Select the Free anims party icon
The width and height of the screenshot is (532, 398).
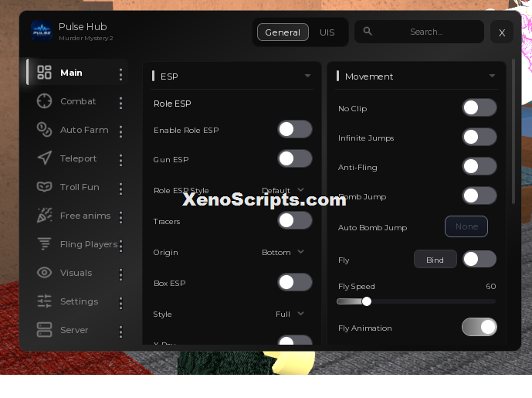(45, 216)
